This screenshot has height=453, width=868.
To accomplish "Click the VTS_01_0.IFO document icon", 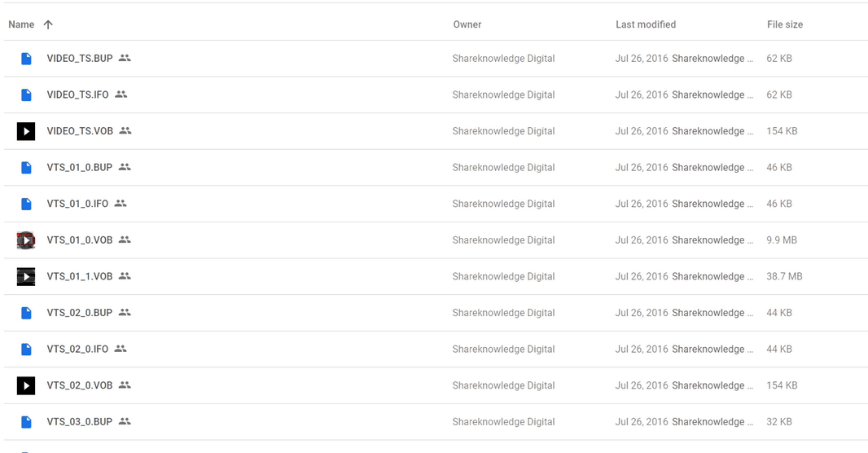I will pos(26,204).
